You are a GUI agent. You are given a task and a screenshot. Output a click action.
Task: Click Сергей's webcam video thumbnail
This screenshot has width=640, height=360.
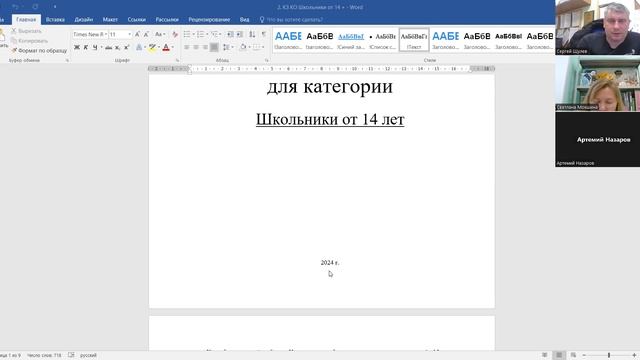coord(598,27)
